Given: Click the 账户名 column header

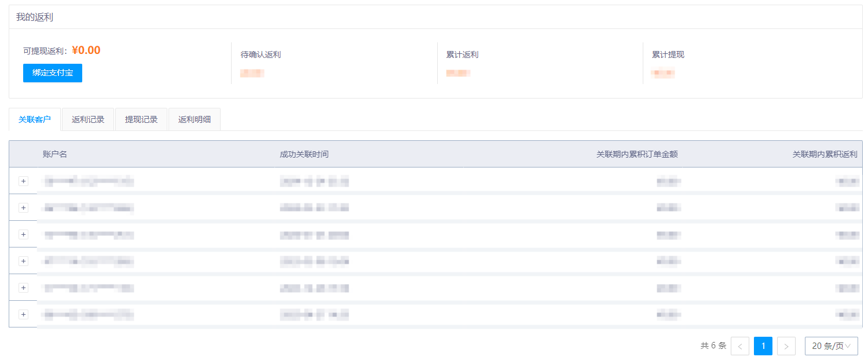Looking at the screenshot, I should (55, 154).
